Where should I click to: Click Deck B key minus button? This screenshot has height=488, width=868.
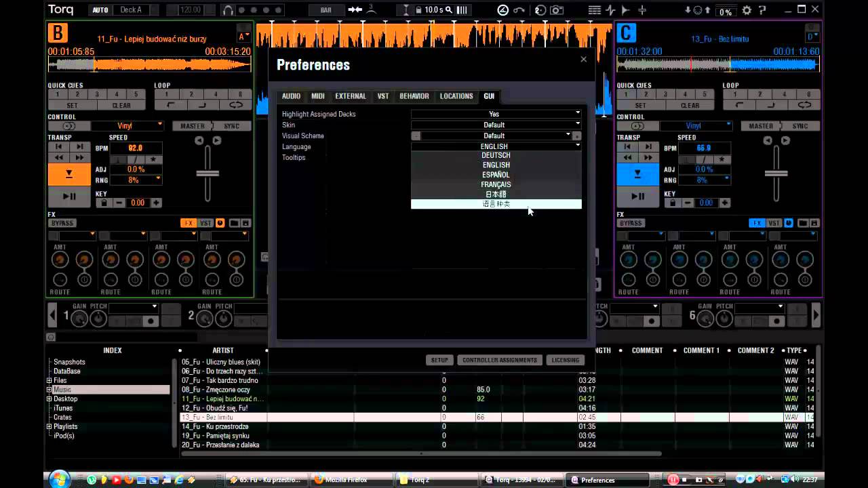(119, 203)
